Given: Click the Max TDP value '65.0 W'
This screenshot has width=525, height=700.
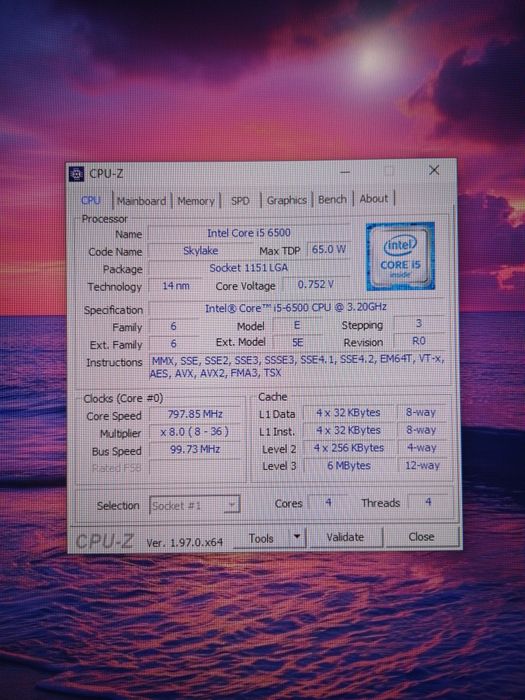Looking at the screenshot, I should (329, 249).
